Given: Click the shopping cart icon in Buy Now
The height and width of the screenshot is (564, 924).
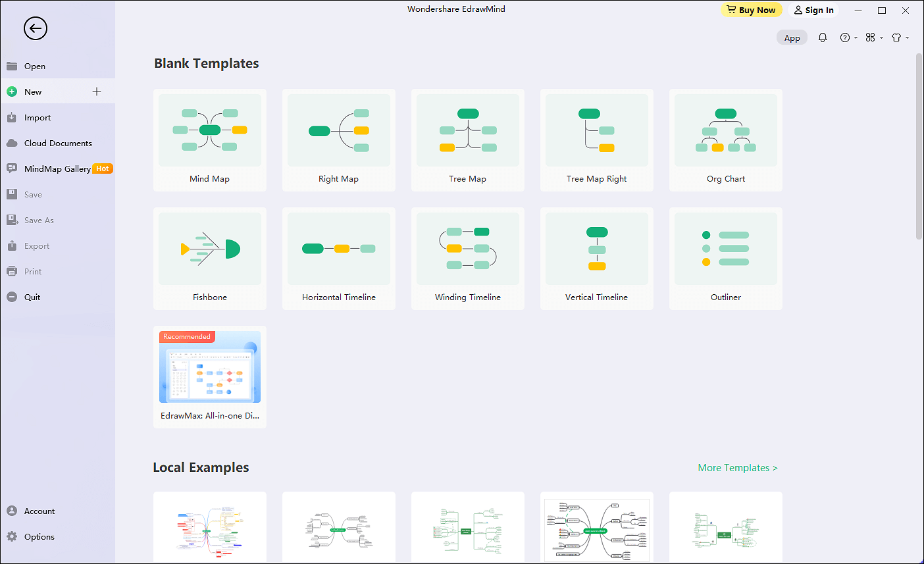Looking at the screenshot, I should click(x=731, y=10).
